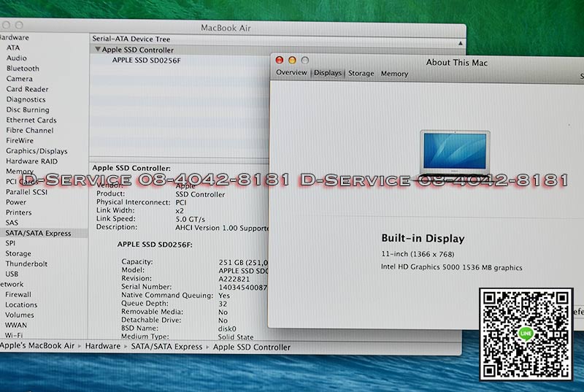Screen dimensions: 584x392
Task: Click the Queue Depth value 32
Action: pyautogui.click(x=223, y=304)
